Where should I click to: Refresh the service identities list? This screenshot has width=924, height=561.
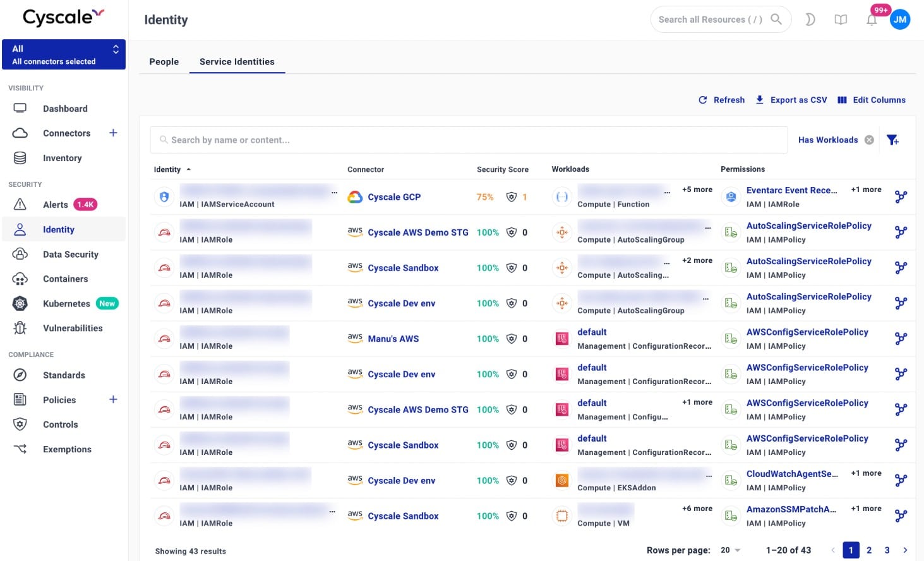[x=721, y=100]
